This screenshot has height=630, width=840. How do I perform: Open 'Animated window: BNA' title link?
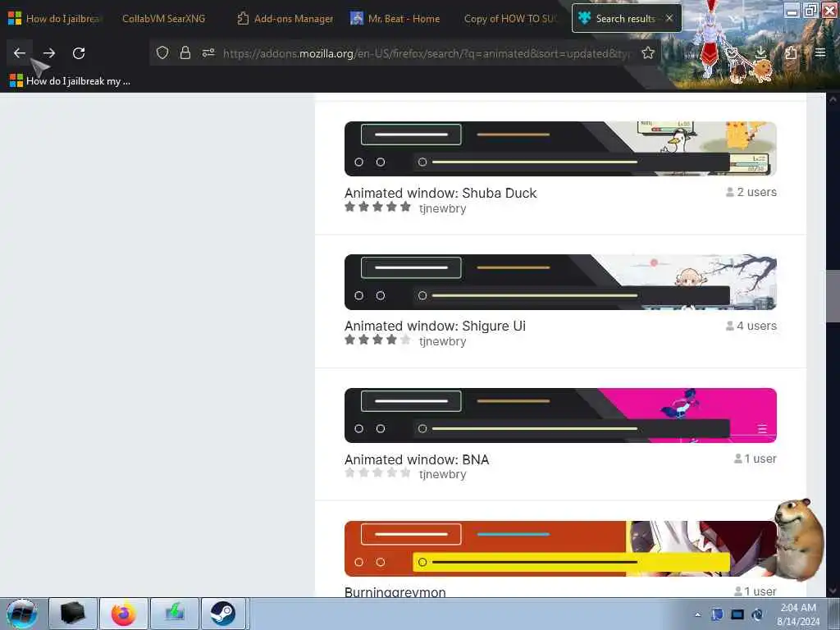tap(417, 459)
